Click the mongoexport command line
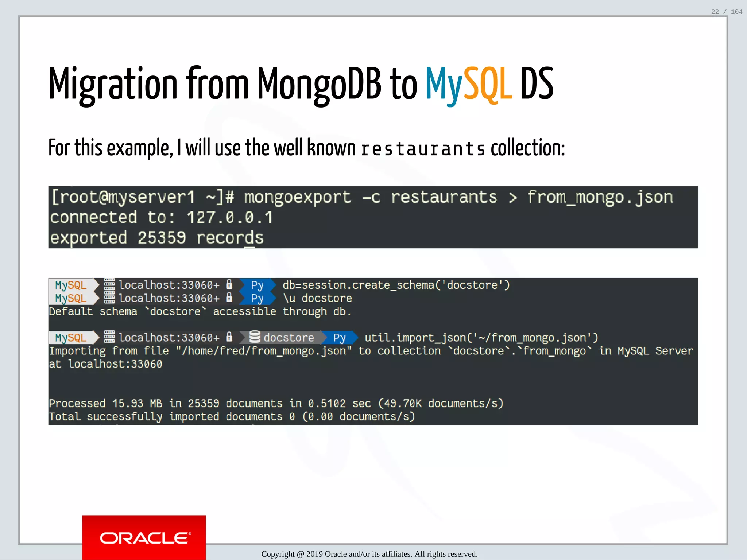747x560 pixels. click(362, 197)
